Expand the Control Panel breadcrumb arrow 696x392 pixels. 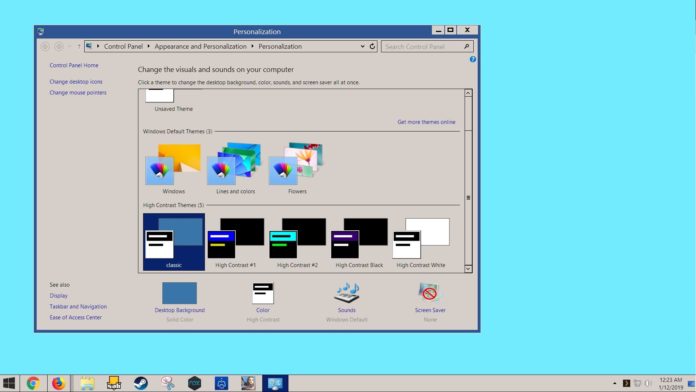[149, 46]
